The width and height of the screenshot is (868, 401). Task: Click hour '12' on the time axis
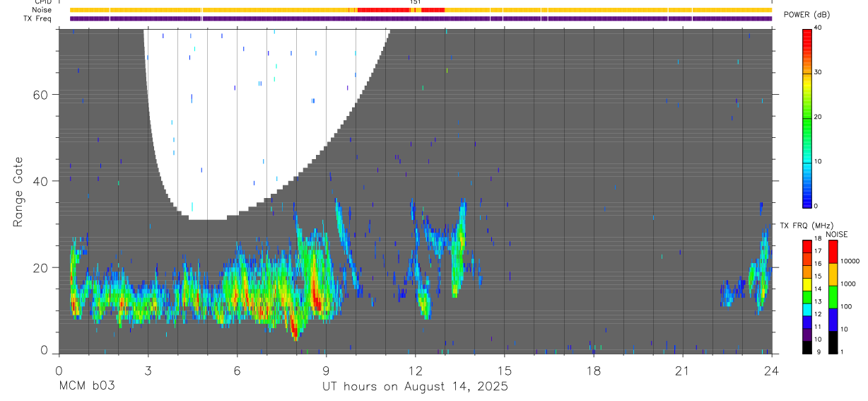(416, 370)
